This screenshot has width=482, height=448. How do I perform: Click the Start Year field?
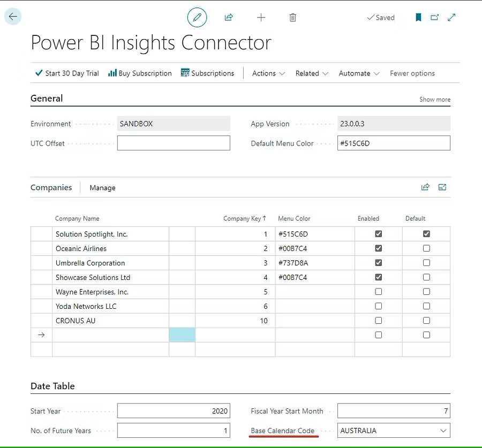[174, 411]
